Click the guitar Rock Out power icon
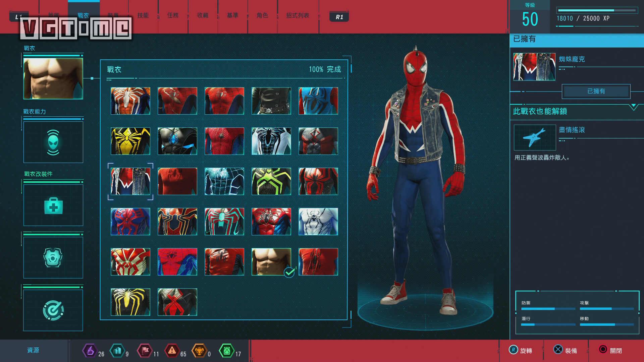Image resolution: width=644 pixels, height=362 pixels. (535, 137)
